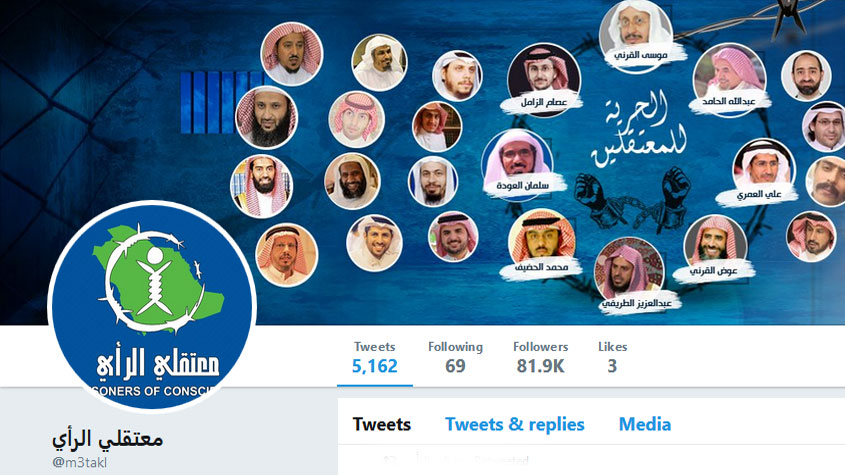Select the portrait labeled علي العمري
845x475 pixels.
pyautogui.click(x=763, y=167)
